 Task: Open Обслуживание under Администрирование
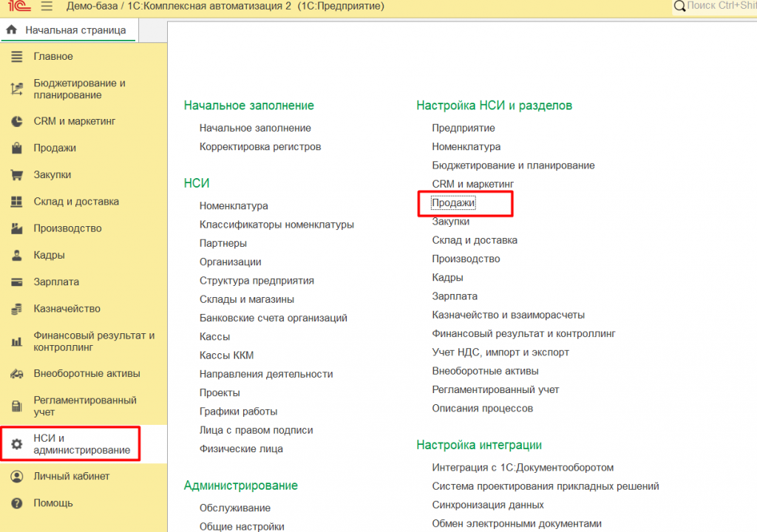point(235,508)
